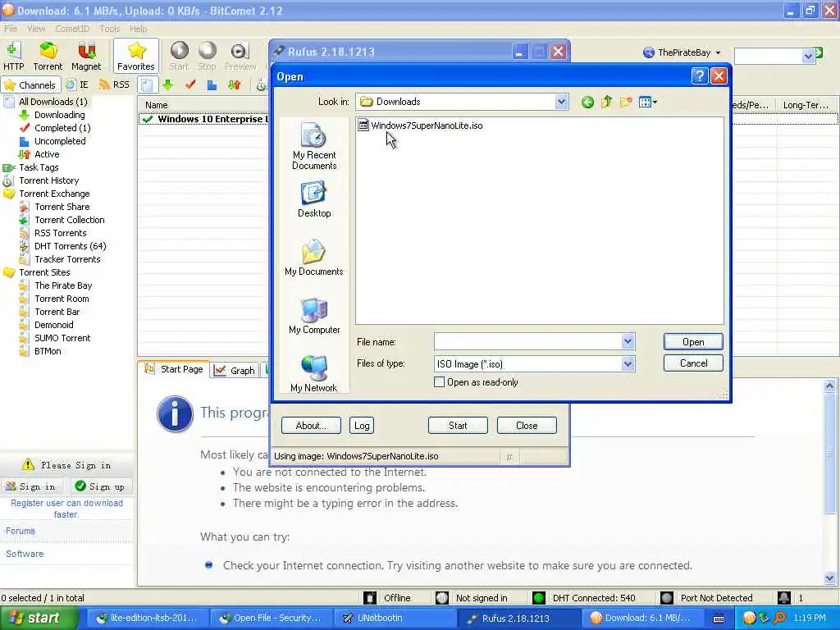Go to My Documents in places bar
This screenshot has width=840, height=630.
point(314,258)
